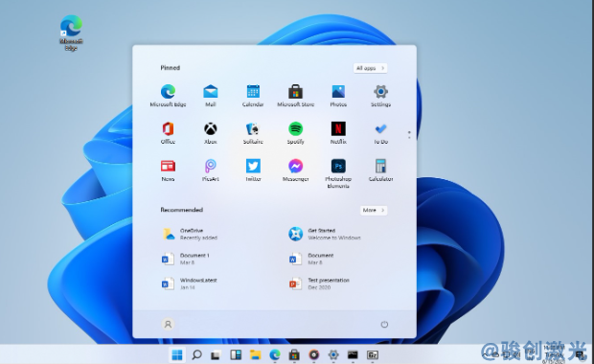Open File Explorer from the taskbar
This screenshot has height=364, width=594.
256,355
